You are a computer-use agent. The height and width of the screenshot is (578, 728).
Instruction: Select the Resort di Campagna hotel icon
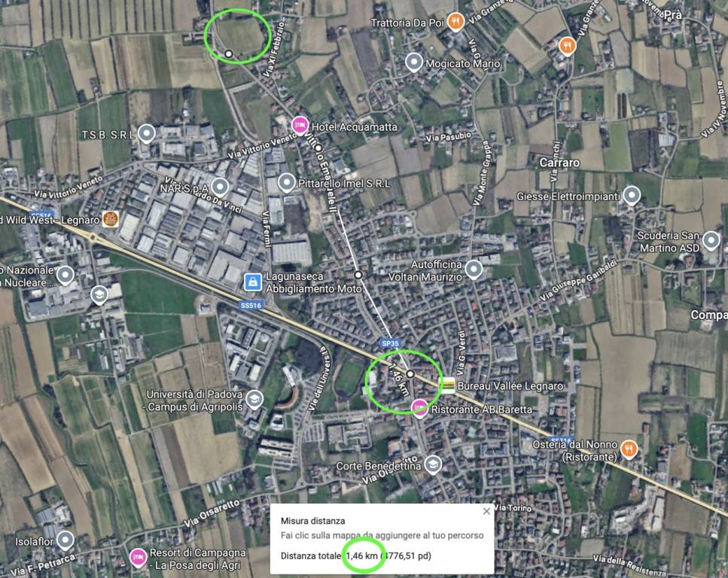tap(138, 558)
